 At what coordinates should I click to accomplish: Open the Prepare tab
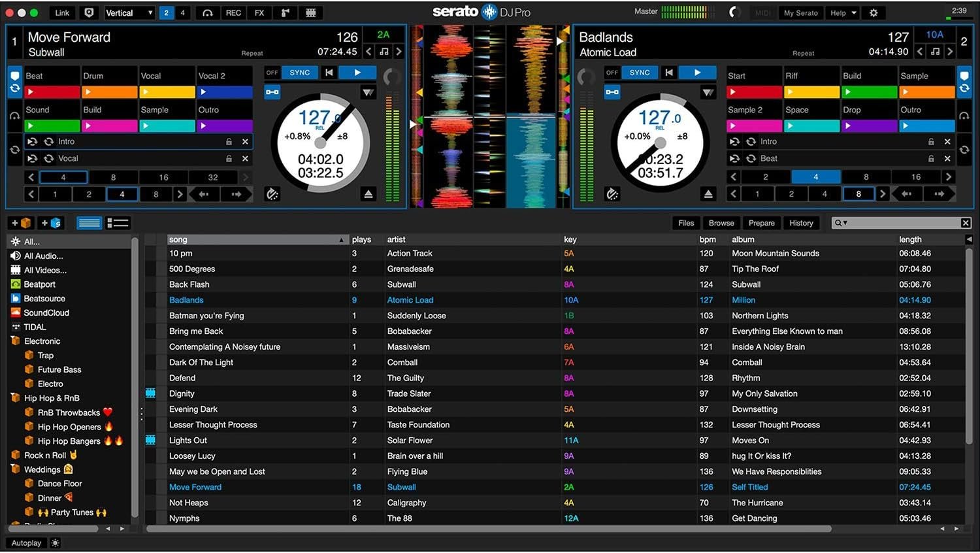coord(761,223)
